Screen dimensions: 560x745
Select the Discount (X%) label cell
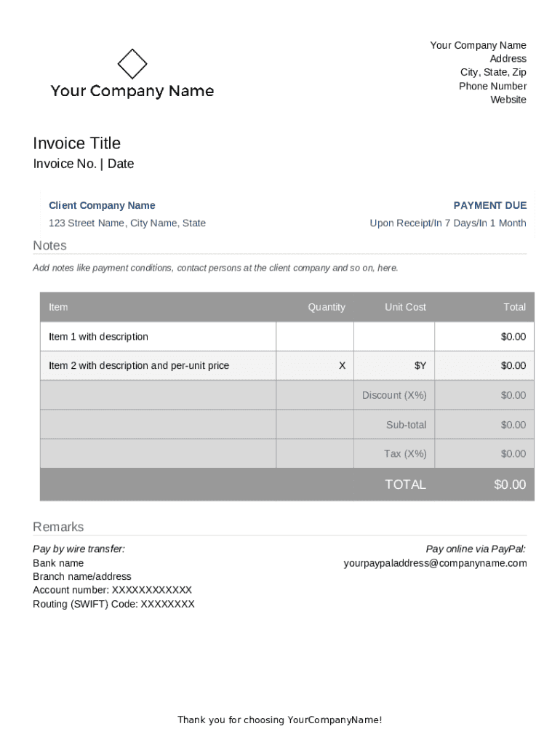coord(394,395)
